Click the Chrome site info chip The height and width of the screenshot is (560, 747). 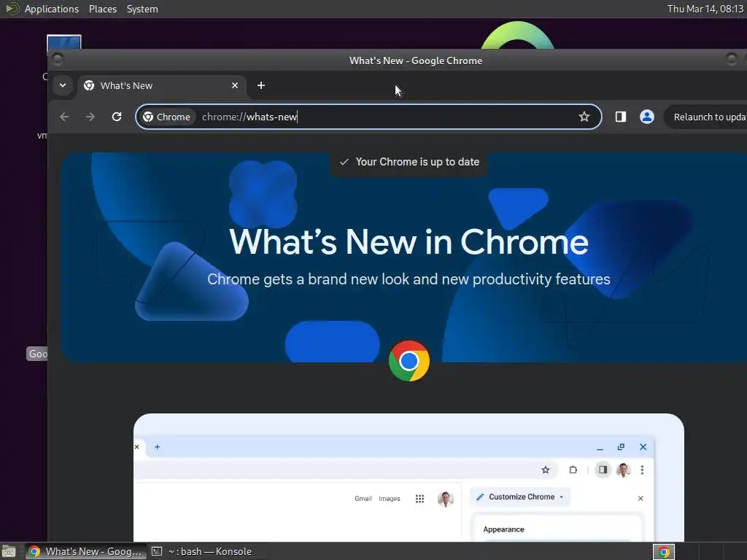click(x=167, y=117)
